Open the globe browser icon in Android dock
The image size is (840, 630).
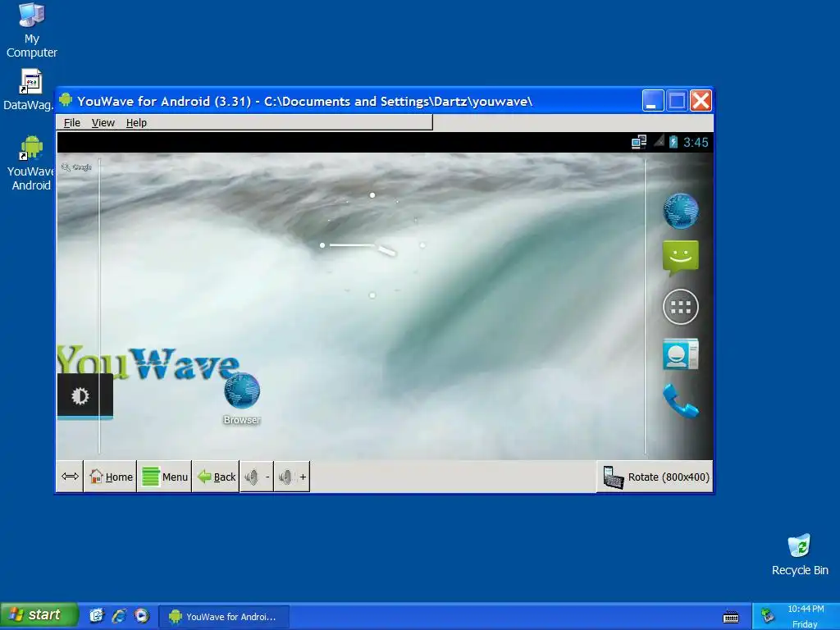pos(680,211)
